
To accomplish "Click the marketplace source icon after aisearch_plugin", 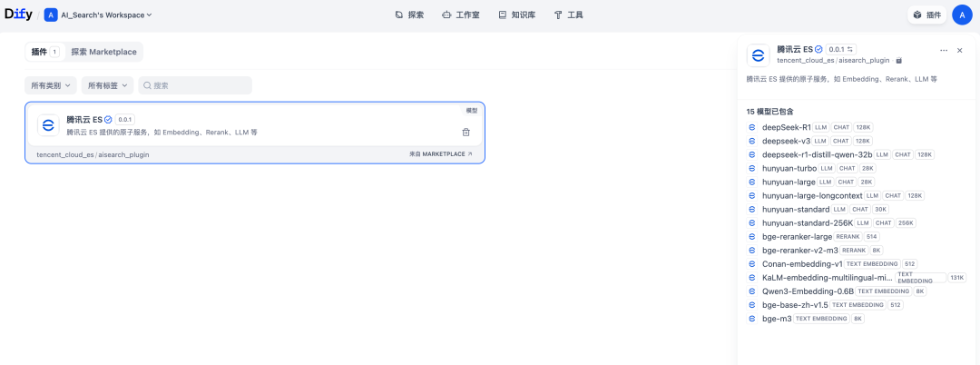I will pos(898,61).
